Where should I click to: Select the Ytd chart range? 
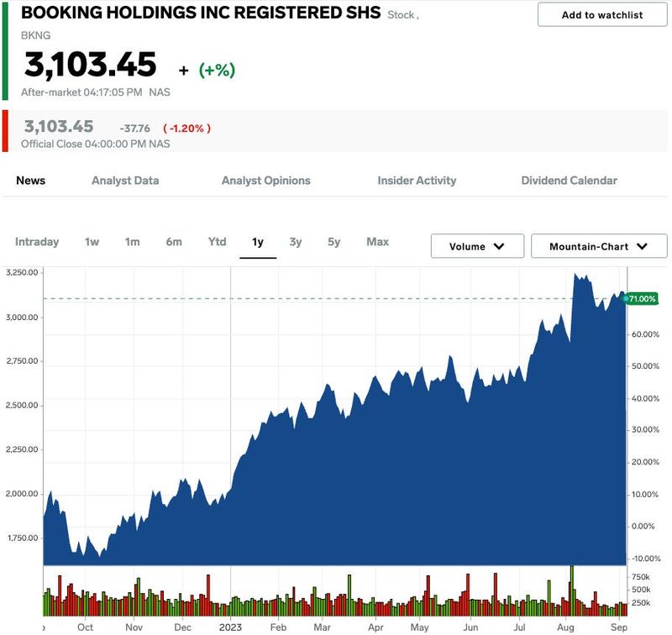217,242
